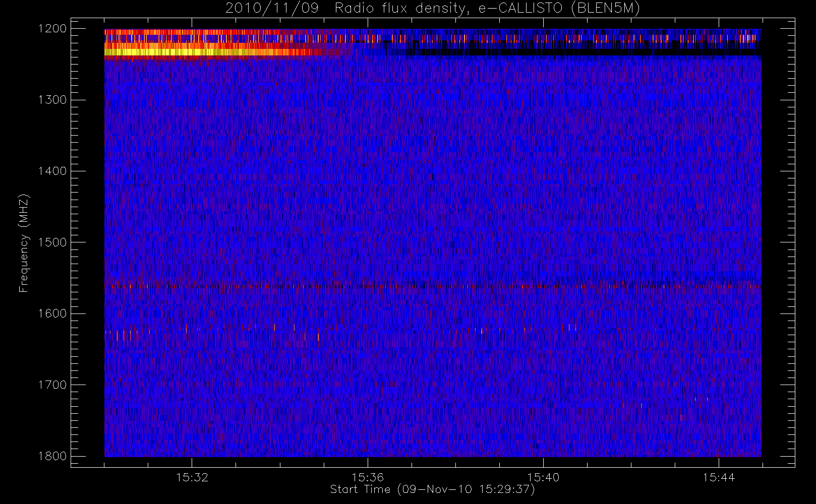This screenshot has height=504, width=816.
Task: Click the plot title mentioning e-CALLISTO (BLEN5M)
Action: [x=433, y=9]
